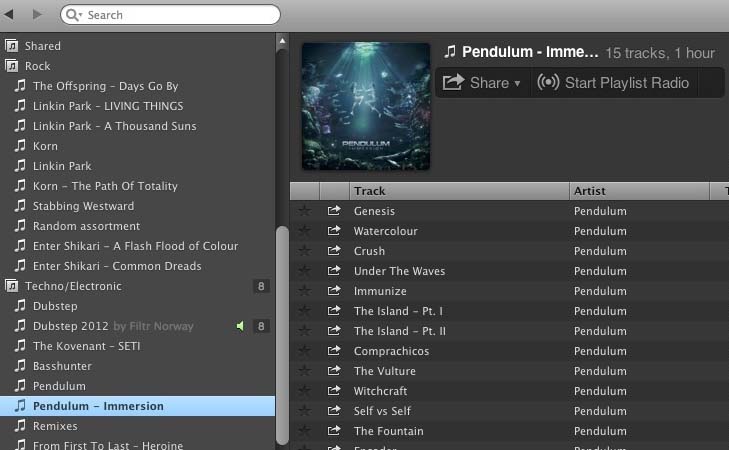Star The Fountain track
The height and width of the screenshot is (450, 729).
[305, 430]
